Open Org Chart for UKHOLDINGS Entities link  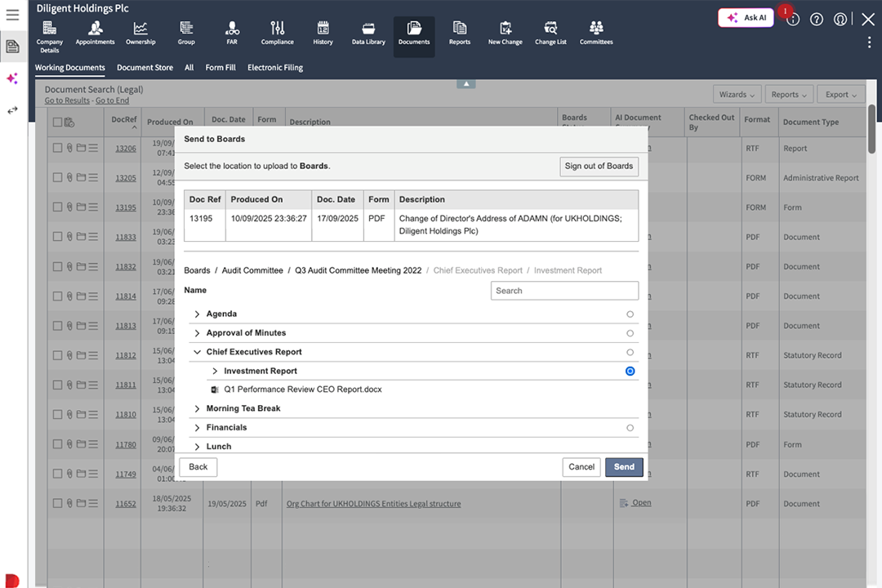tap(372, 504)
